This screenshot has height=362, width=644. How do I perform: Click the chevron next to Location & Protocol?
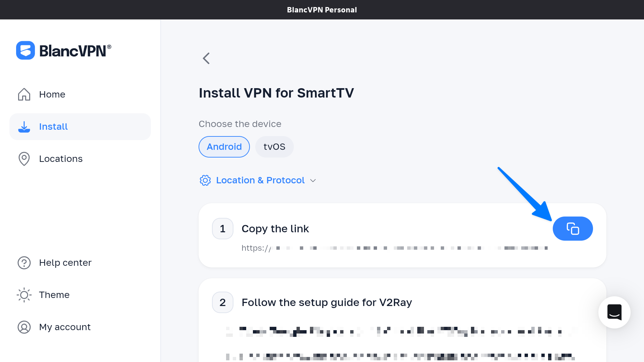point(313,181)
